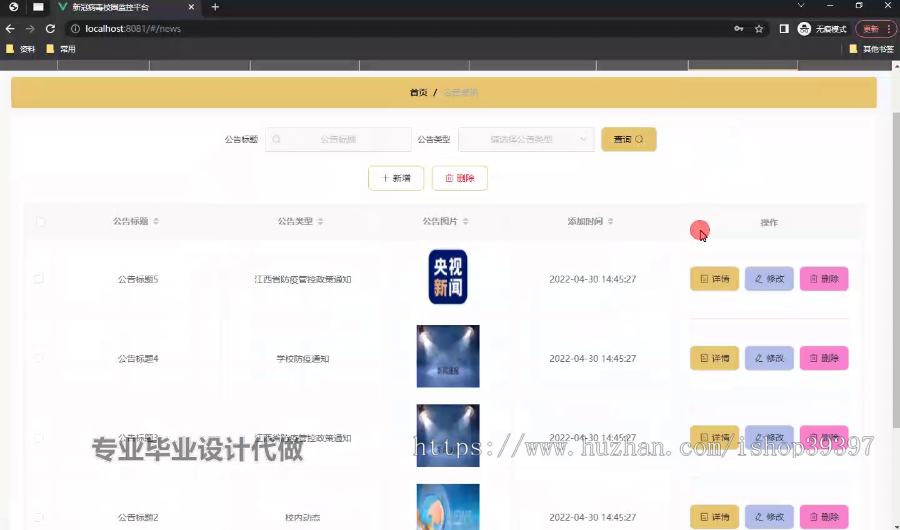The height and width of the screenshot is (530, 900).
Task: Sort by 公告标题 column arrows
Action: point(156,221)
